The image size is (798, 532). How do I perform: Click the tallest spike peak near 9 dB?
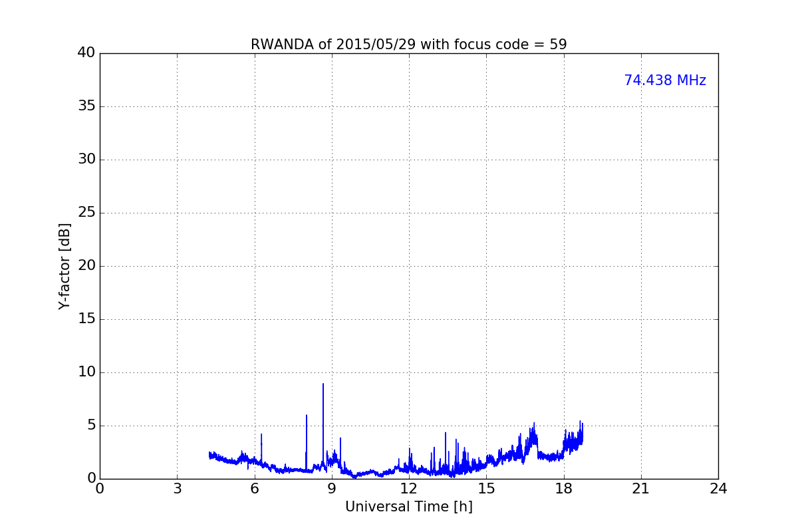323,384
